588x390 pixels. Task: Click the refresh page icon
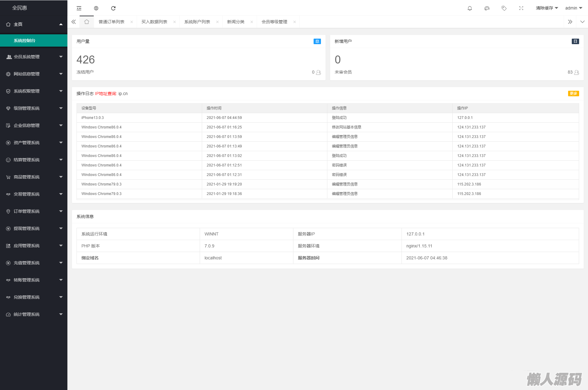point(113,8)
